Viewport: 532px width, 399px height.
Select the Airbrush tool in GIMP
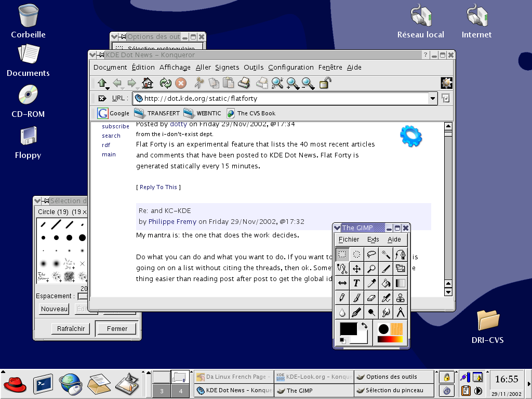pyautogui.click(x=386, y=298)
